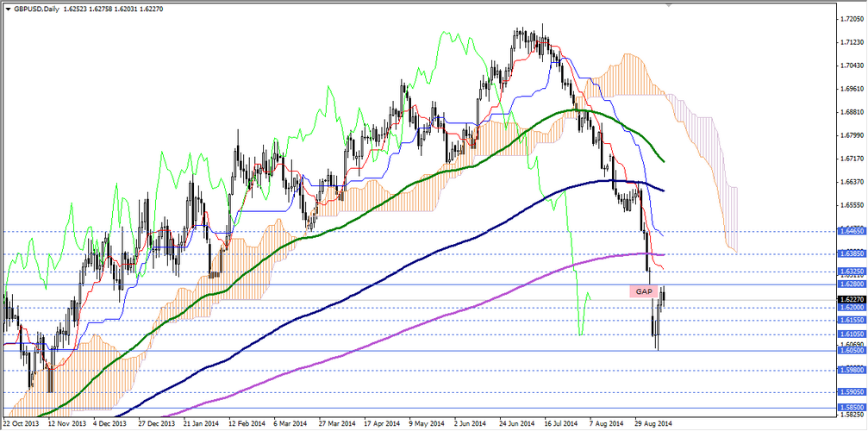
Task: Click the 1.67170 price scale value
Action: (x=852, y=159)
